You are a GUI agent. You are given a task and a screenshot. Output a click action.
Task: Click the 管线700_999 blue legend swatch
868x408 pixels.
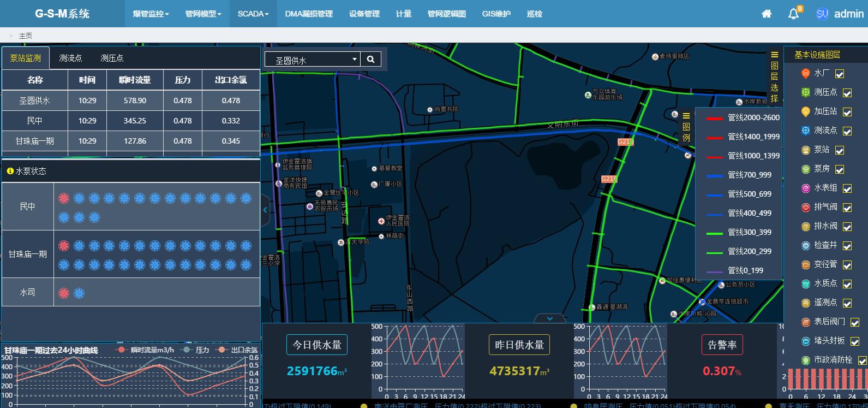click(714, 175)
